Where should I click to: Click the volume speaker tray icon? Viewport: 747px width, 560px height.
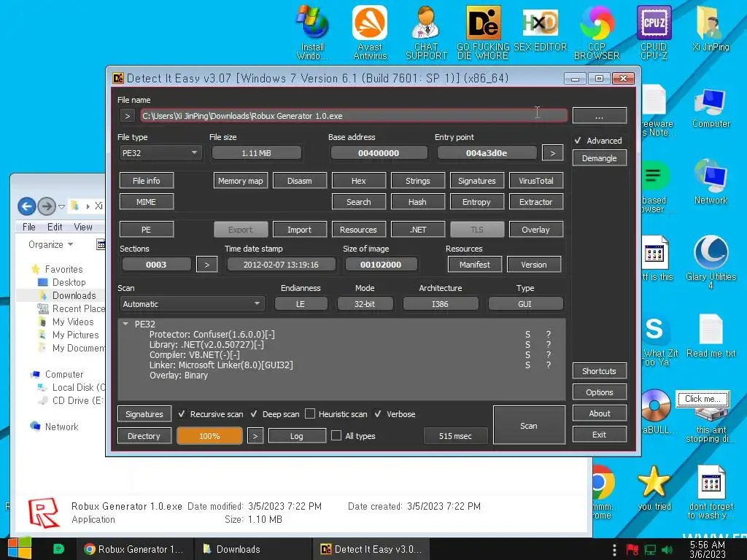[667, 550]
